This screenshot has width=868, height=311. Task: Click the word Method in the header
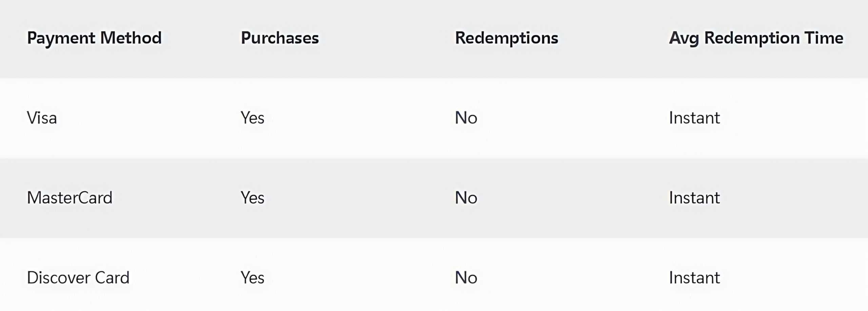coord(131,38)
